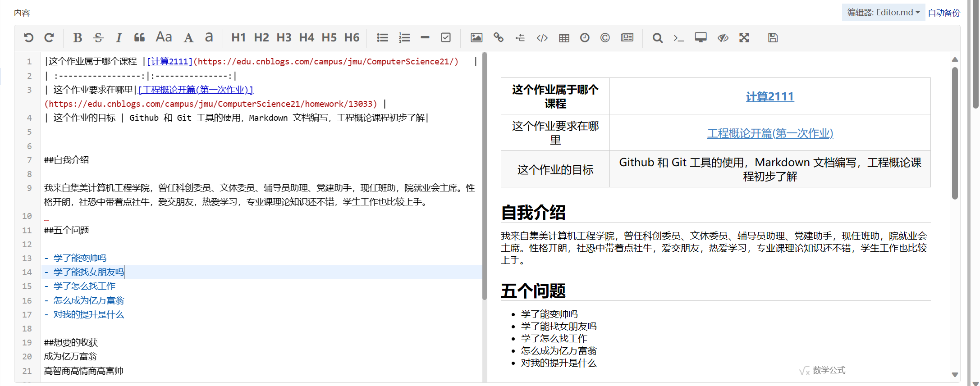Insert a horizontal rule
Viewport: 980px width, 386px height.
click(425, 38)
